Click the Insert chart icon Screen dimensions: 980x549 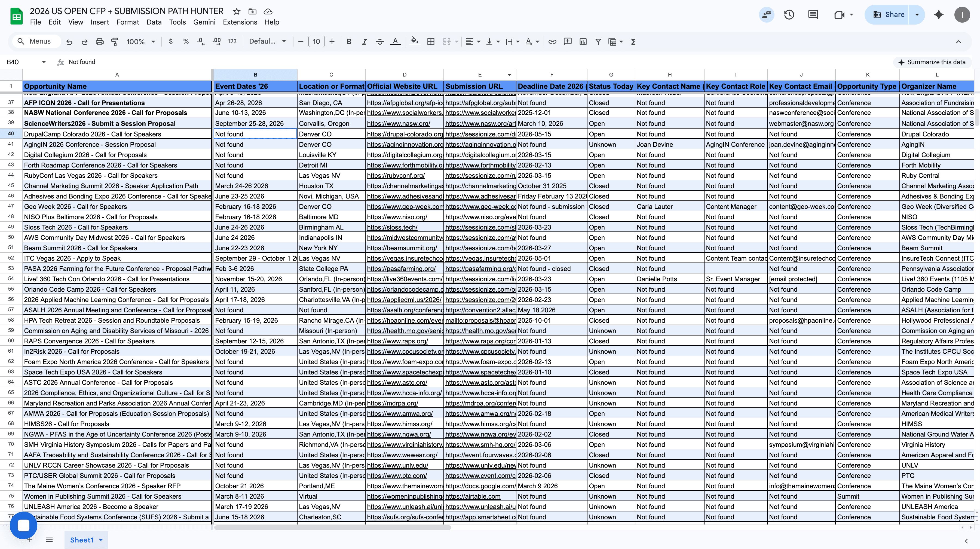tap(583, 42)
